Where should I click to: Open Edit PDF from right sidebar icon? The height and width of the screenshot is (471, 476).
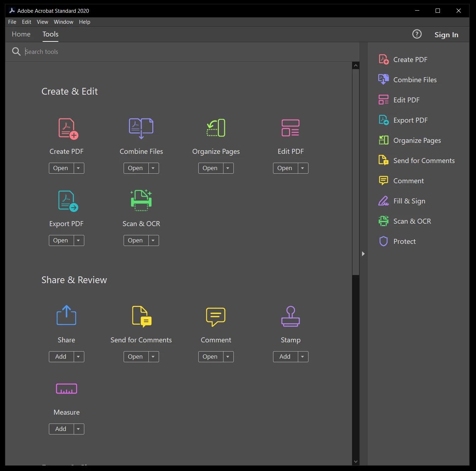pyautogui.click(x=384, y=100)
